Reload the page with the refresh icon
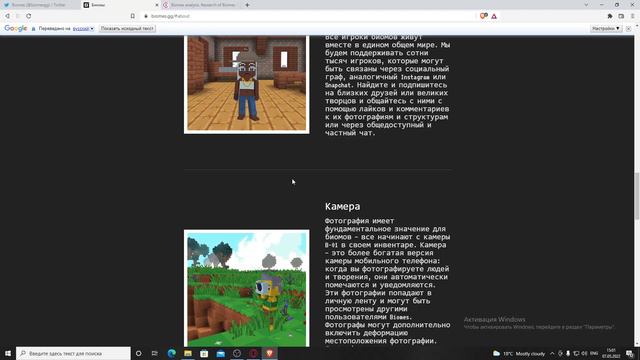The width and height of the screenshot is (640, 360). click(29, 16)
